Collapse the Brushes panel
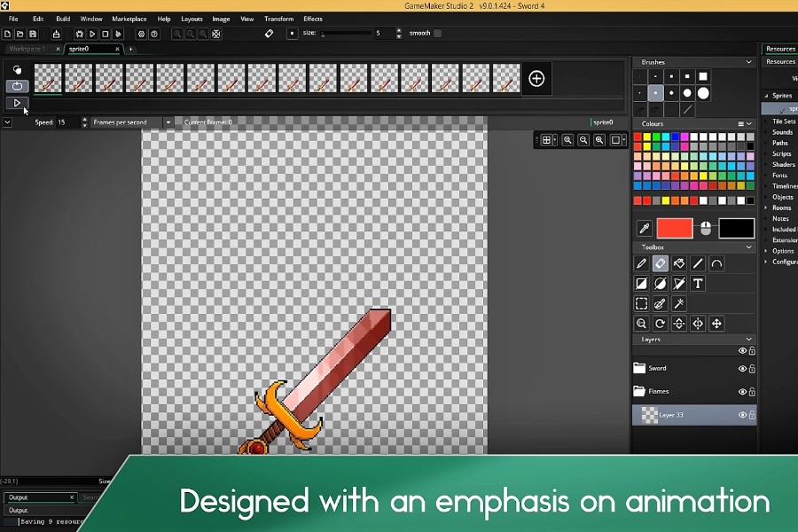 pos(749,62)
